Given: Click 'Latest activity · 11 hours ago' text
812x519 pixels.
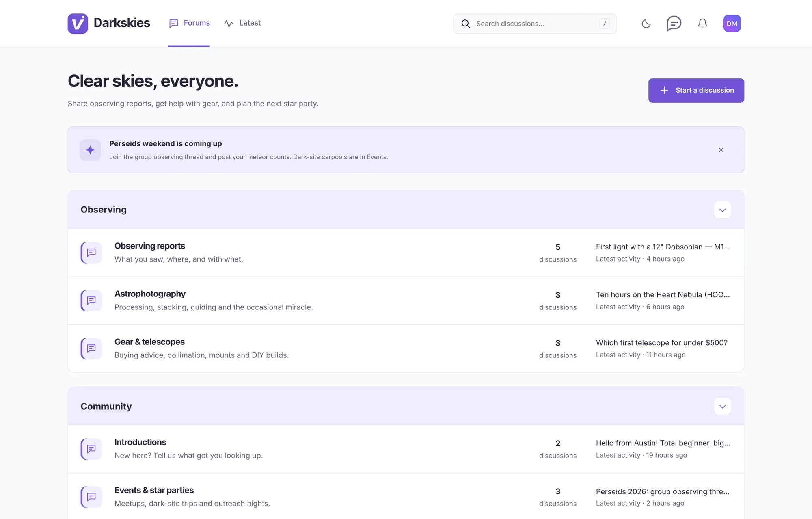Looking at the screenshot, I should coord(641,355).
